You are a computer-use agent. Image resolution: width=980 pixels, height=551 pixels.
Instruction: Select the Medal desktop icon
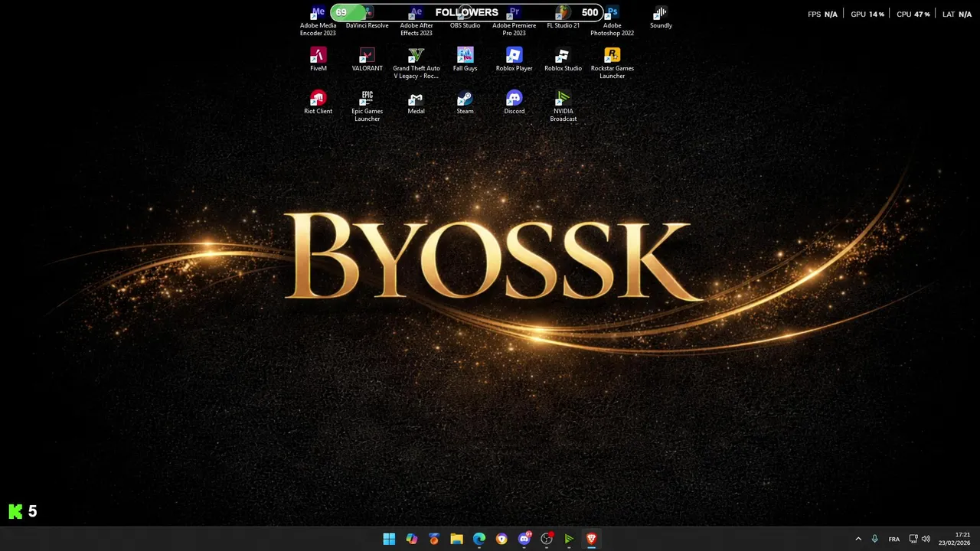coord(416,103)
